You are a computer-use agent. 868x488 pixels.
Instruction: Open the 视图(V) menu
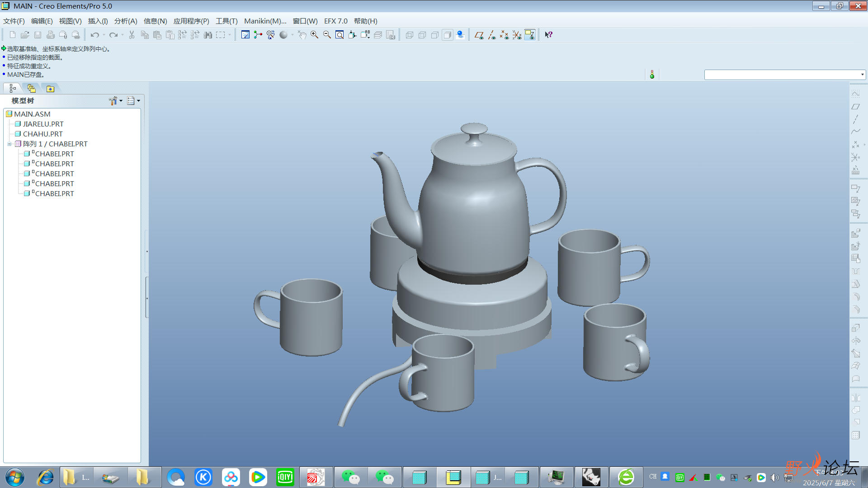tap(70, 21)
